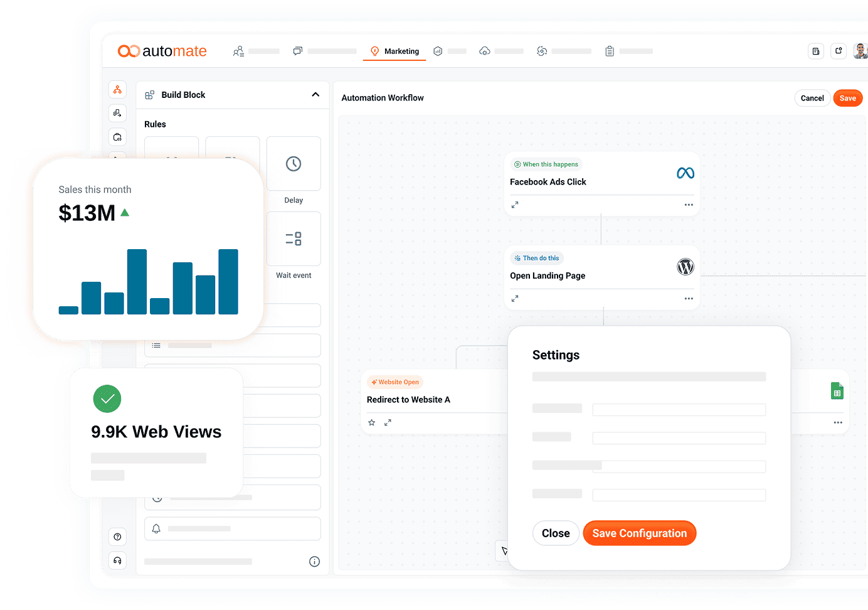The width and height of the screenshot is (868, 610).
Task: Star the Redirect to Website A card
Action: tap(371, 422)
